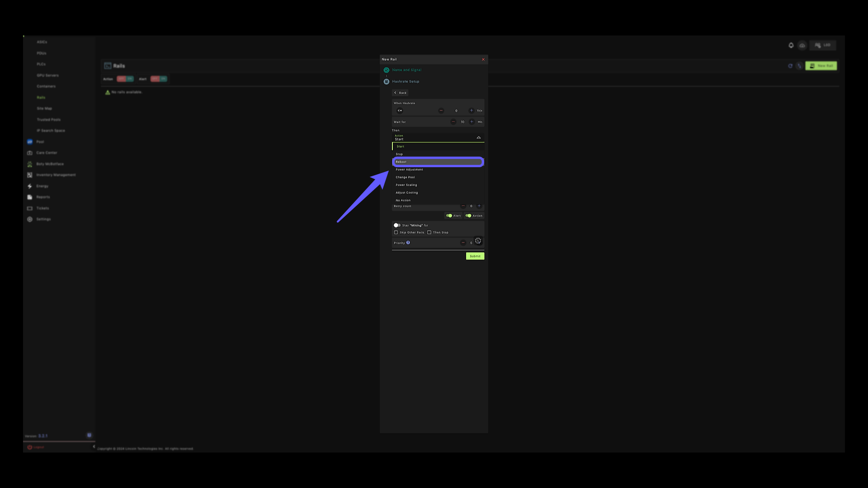Decrease the Priority value
Screen dimensions: 868x488
[463, 243]
